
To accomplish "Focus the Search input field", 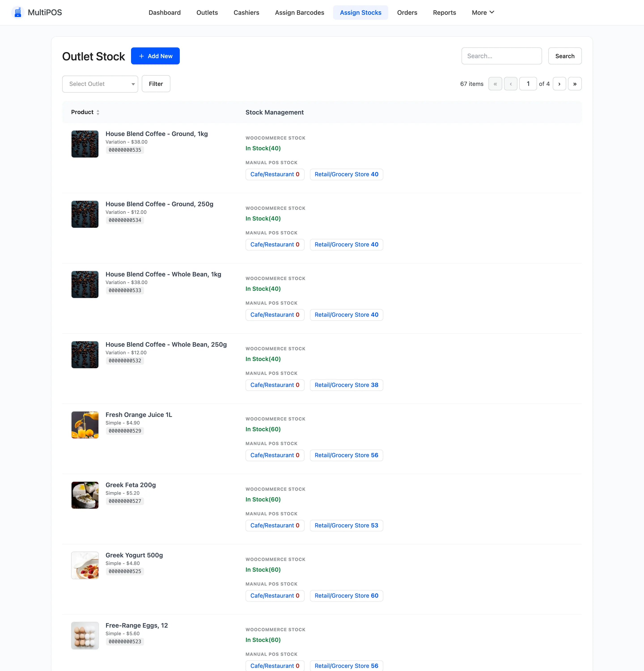I will click(x=501, y=56).
